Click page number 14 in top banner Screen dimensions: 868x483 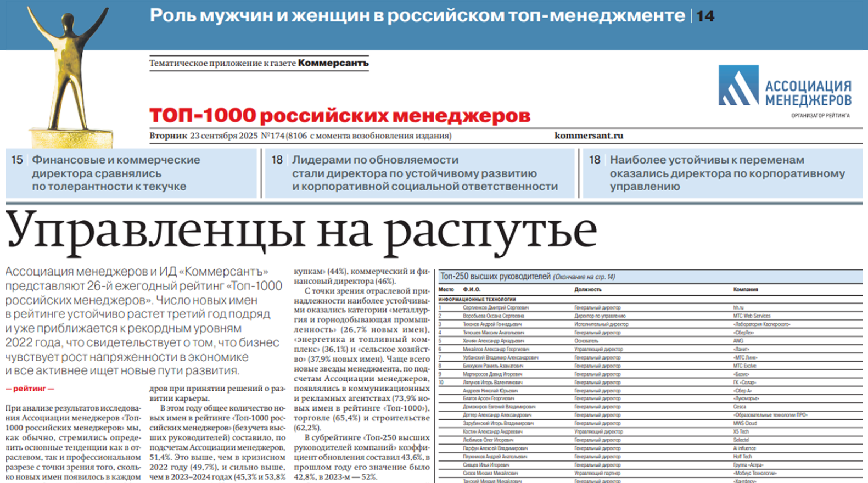click(x=705, y=16)
